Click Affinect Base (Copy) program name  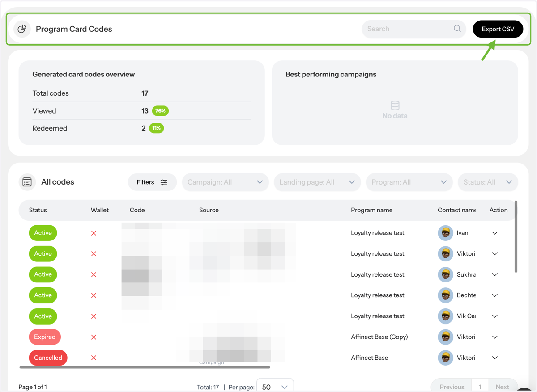pyautogui.click(x=379, y=337)
